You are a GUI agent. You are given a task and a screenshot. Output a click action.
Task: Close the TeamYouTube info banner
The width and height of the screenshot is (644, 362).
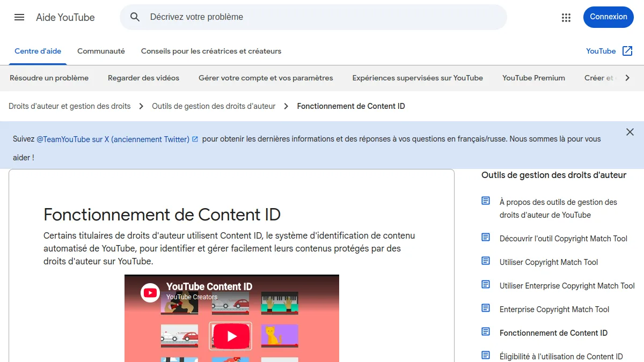[630, 132]
